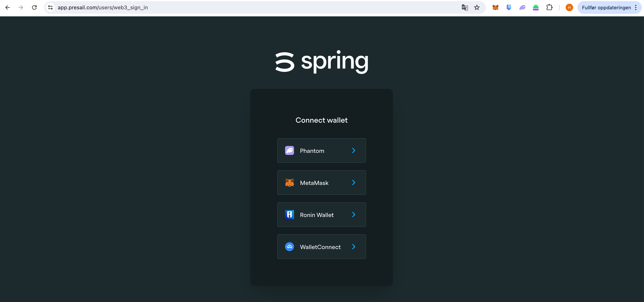Click the Ronin Wallet blue R icon

point(290,215)
